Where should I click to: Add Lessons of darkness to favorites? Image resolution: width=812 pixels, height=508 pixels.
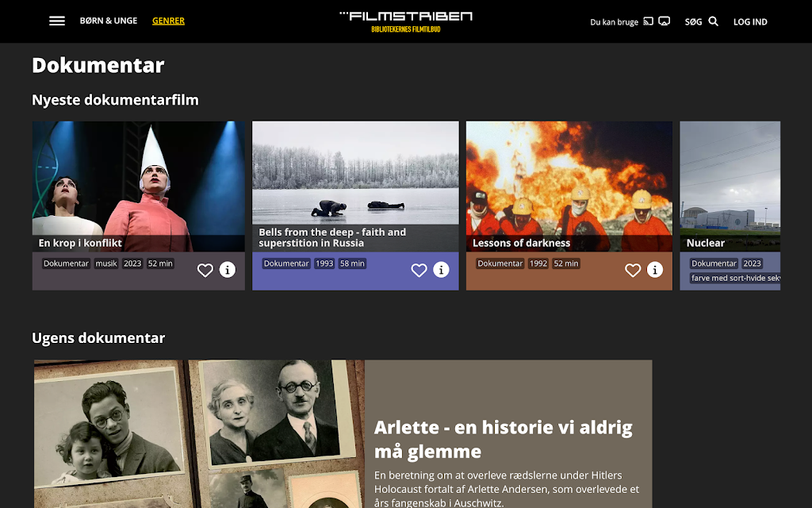click(x=633, y=271)
